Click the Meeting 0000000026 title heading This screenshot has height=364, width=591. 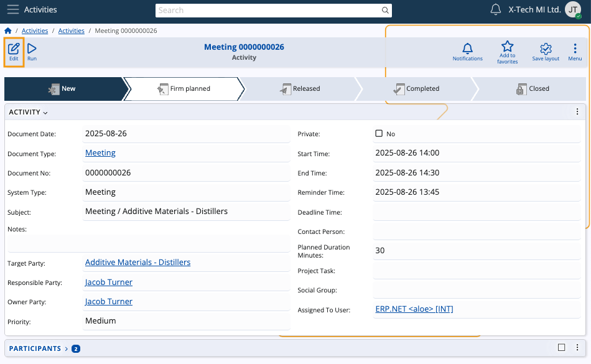244,47
